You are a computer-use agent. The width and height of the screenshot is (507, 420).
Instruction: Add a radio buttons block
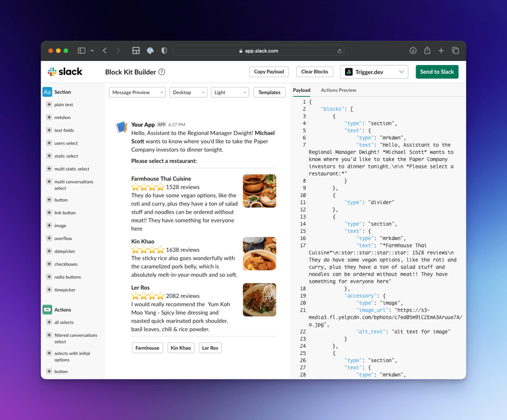[66, 277]
